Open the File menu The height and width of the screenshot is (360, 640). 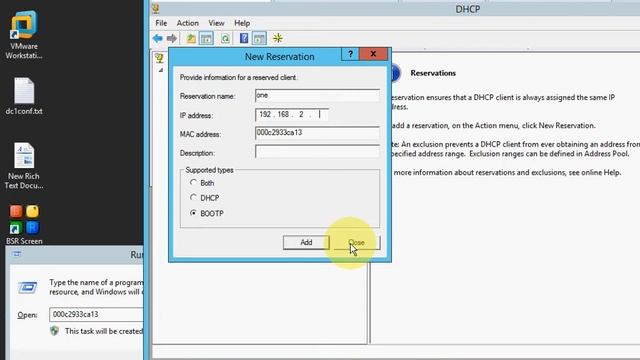click(x=161, y=23)
